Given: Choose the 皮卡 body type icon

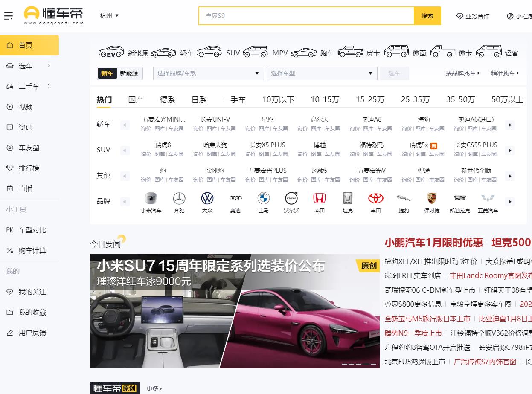Looking at the screenshot, I should [x=350, y=52].
